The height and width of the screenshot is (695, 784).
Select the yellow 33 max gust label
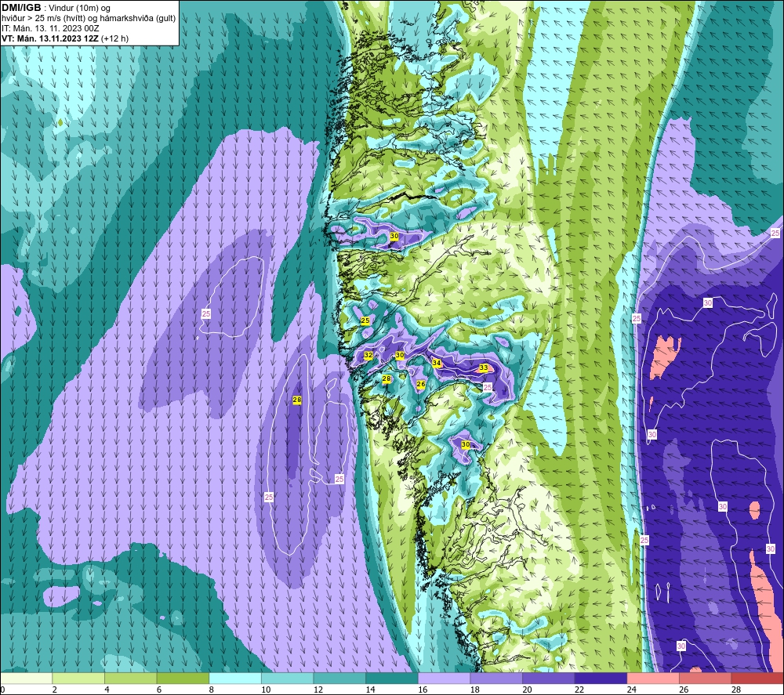pyautogui.click(x=484, y=367)
